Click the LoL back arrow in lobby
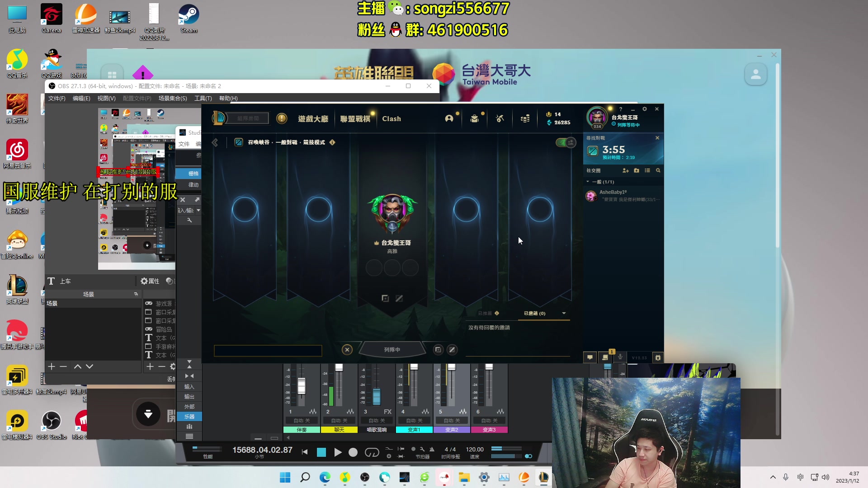868x488 pixels. pyautogui.click(x=215, y=143)
